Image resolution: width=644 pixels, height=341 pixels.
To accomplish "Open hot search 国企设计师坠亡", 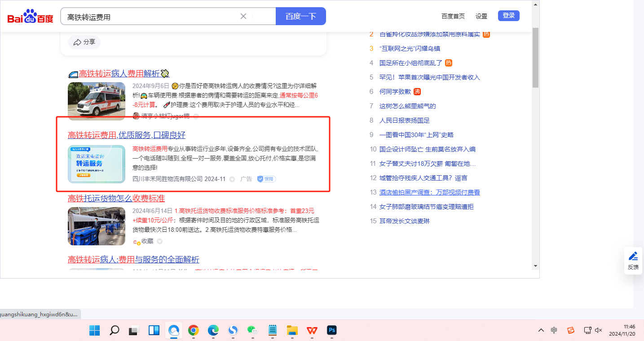I will click(428, 149).
